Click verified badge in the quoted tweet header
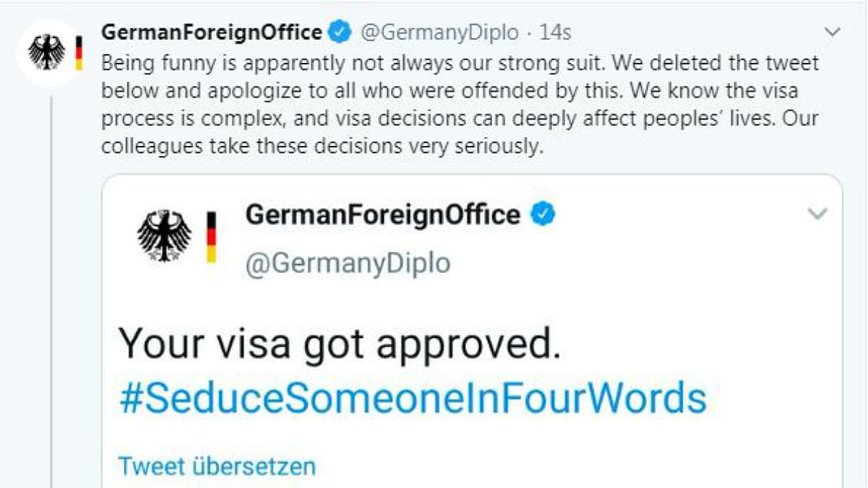This screenshot has width=868, height=488. tap(543, 214)
